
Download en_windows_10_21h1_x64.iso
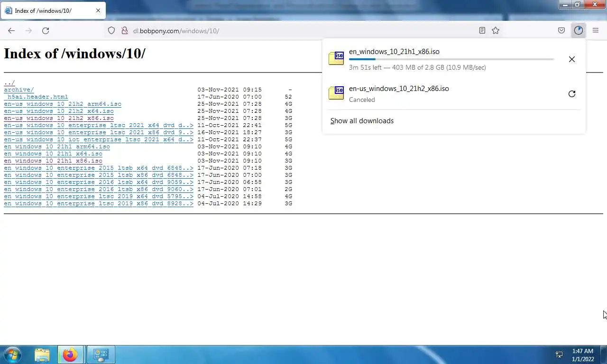53,154
